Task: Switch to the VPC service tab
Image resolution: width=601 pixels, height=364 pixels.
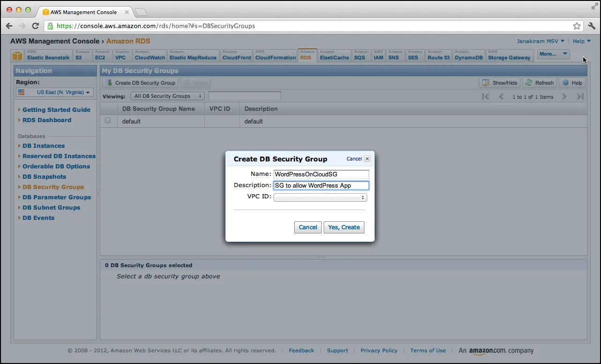Action: tap(122, 55)
